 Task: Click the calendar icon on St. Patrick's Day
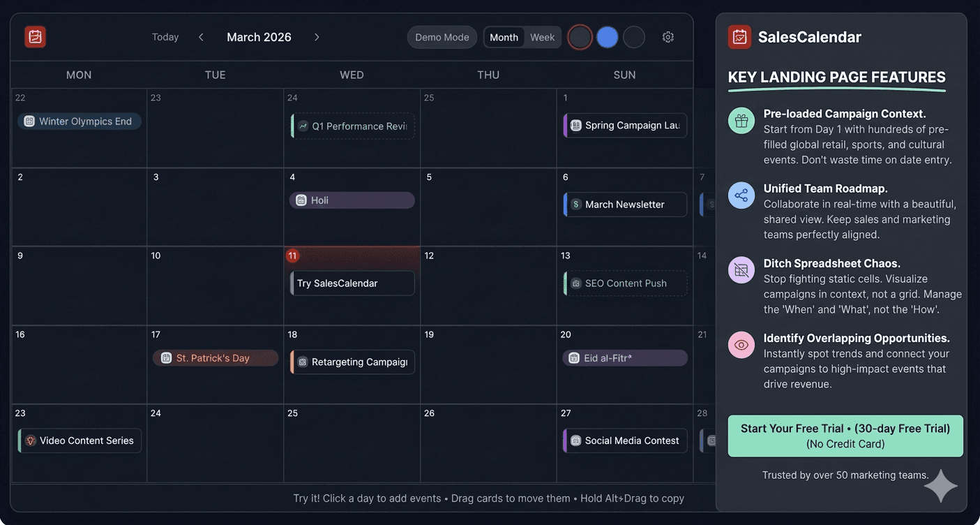(x=166, y=358)
